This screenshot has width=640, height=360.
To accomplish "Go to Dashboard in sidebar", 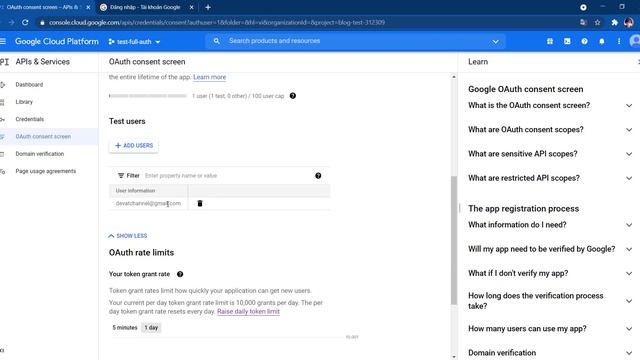I will tap(29, 84).
